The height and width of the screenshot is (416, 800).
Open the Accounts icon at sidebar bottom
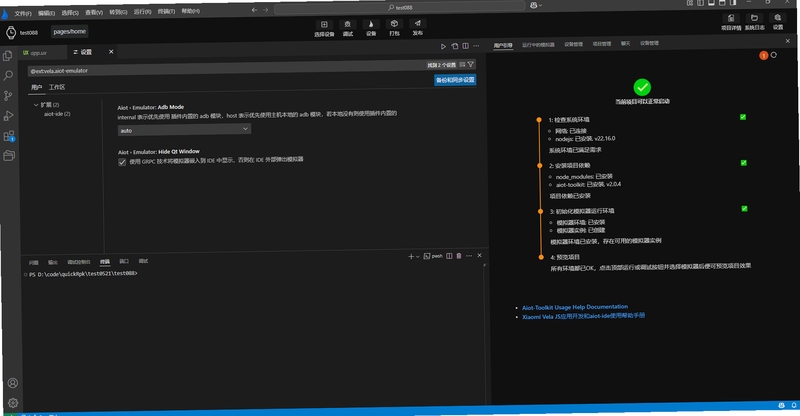click(13, 383)
